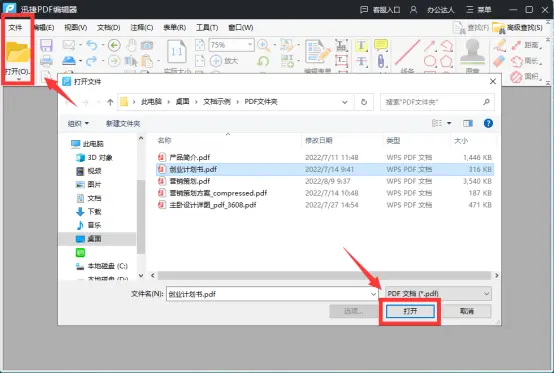Click the Snapshot camera icon
Image resolution: width=554 pixels, height=373 pixels.
pos(147,45)
